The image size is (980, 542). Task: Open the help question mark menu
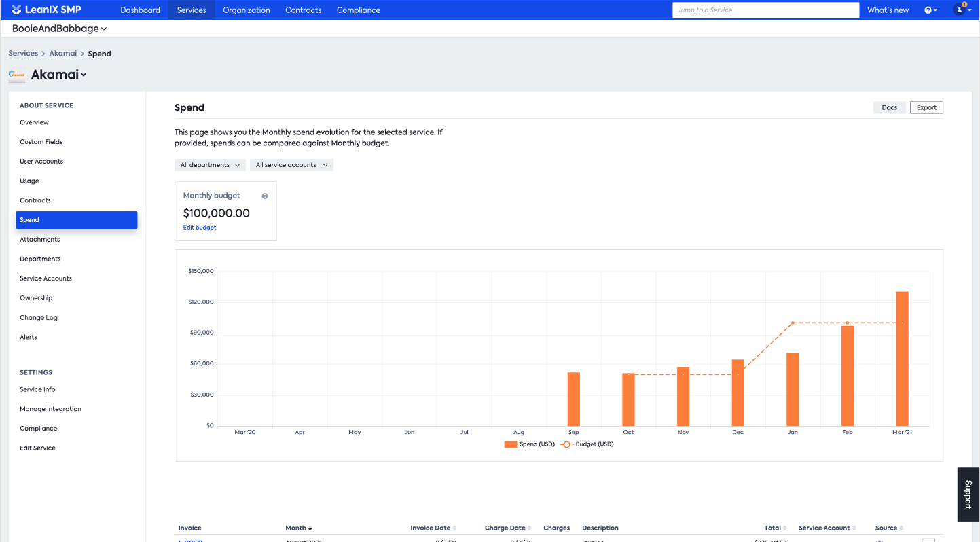tap(931, 10)
